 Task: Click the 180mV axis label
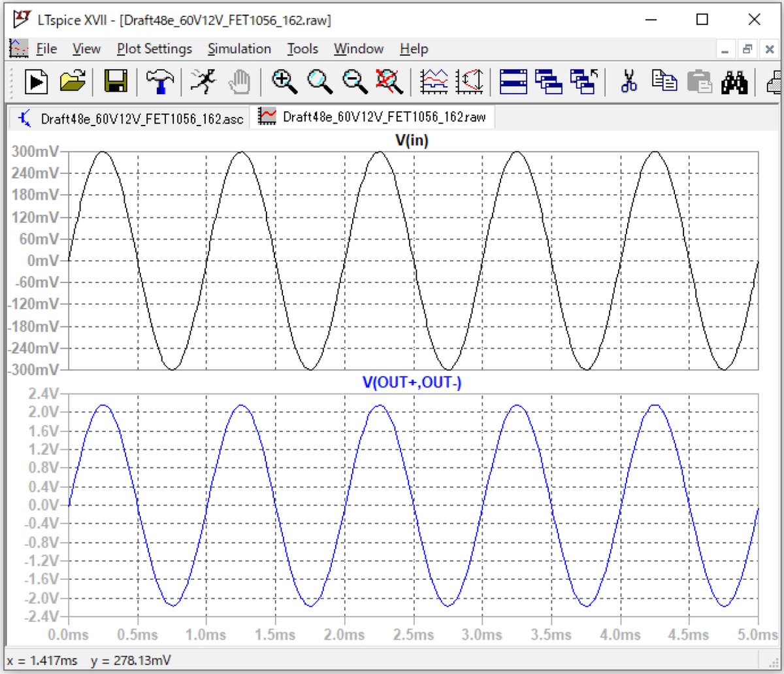35,195
